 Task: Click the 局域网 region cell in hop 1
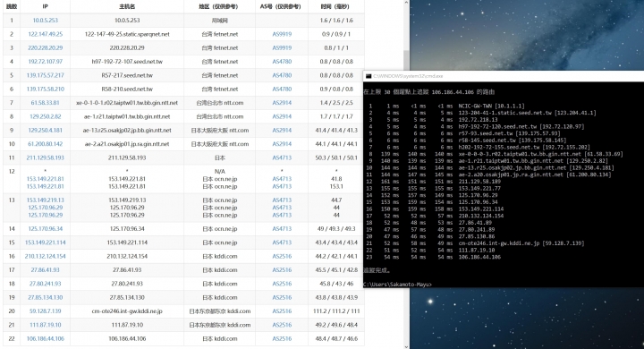[220, 21]
